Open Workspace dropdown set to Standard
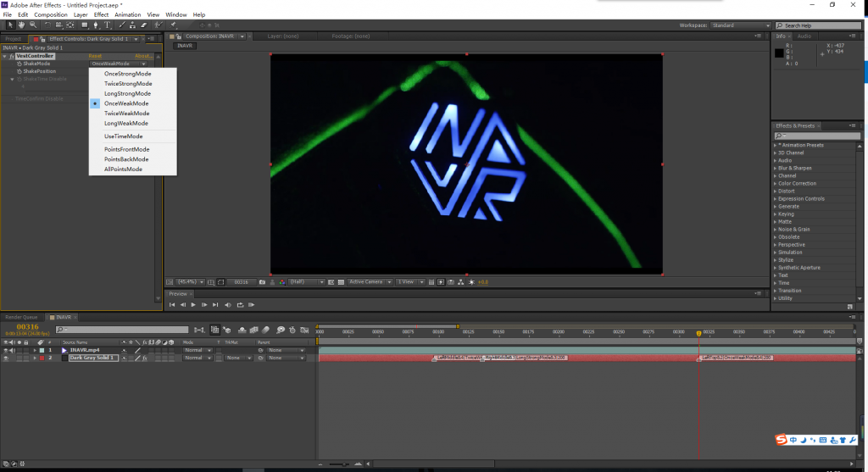The width and height of the screenshot is (868, 472). pos(741,25)
